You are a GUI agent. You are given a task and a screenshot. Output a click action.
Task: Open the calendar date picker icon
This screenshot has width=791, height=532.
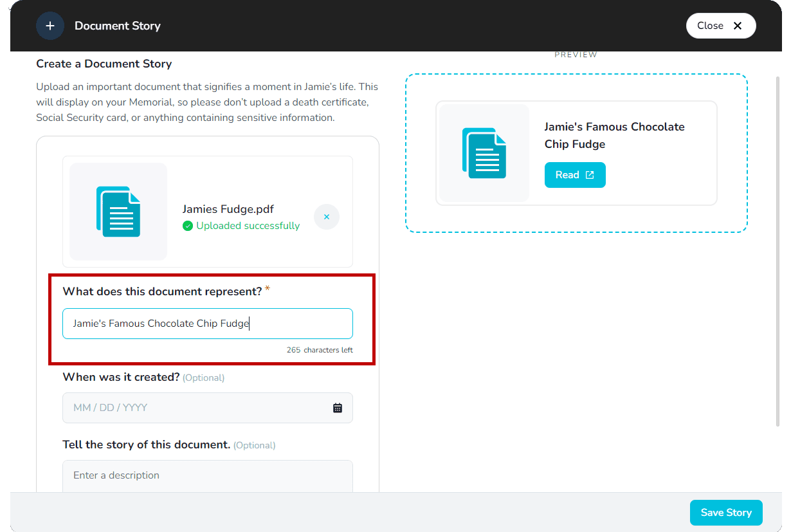tap(338, 408)
